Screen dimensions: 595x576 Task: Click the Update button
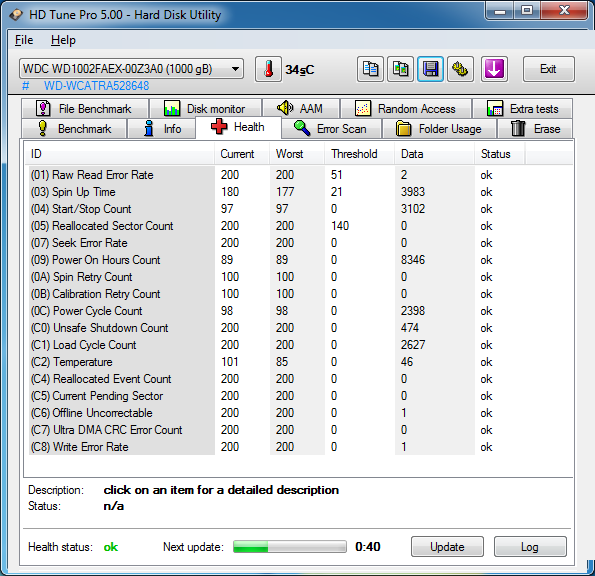pyautogui.click(x=447, y=546)
